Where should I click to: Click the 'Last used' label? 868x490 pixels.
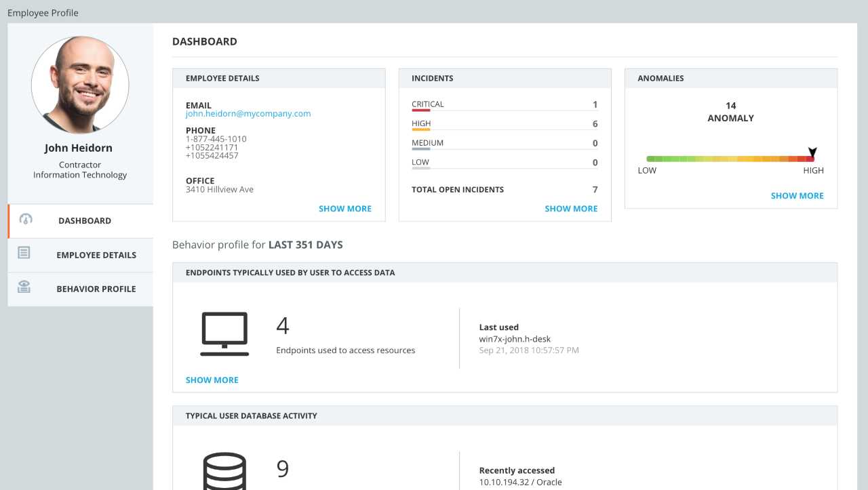click(499, 327)
